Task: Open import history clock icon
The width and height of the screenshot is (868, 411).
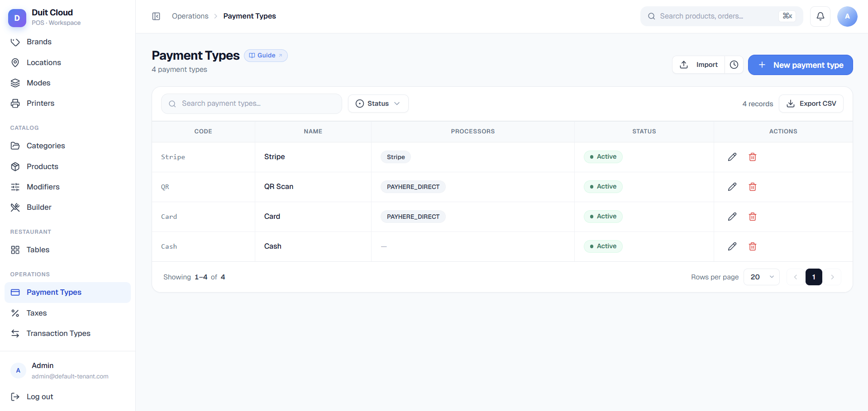Action: tap(734, 65)
